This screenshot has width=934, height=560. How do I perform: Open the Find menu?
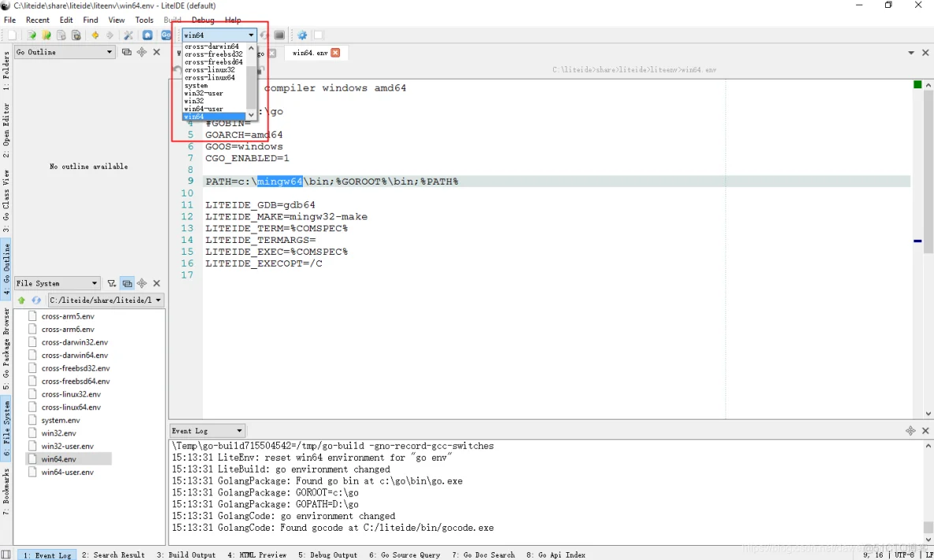point(91,20)
